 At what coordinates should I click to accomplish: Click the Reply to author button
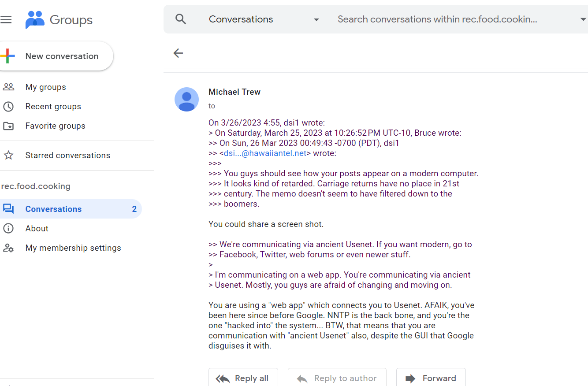[x=337, y=378]
